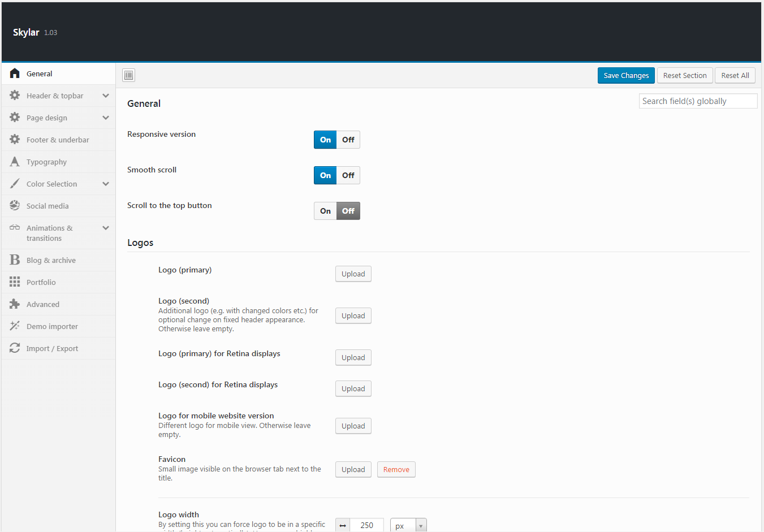Turn Responsive version On
Viewport: 764px width, 532px height.
tap(325, 140)
